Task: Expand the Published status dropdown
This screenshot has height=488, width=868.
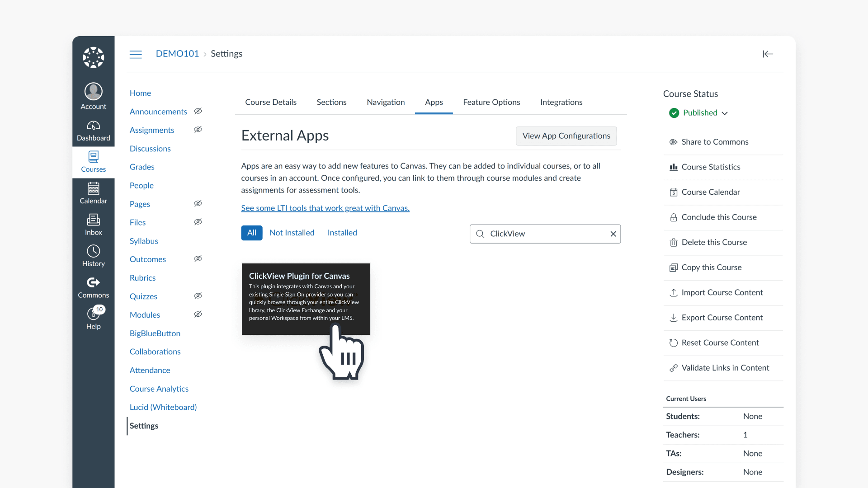Action: tap(725, 113)
